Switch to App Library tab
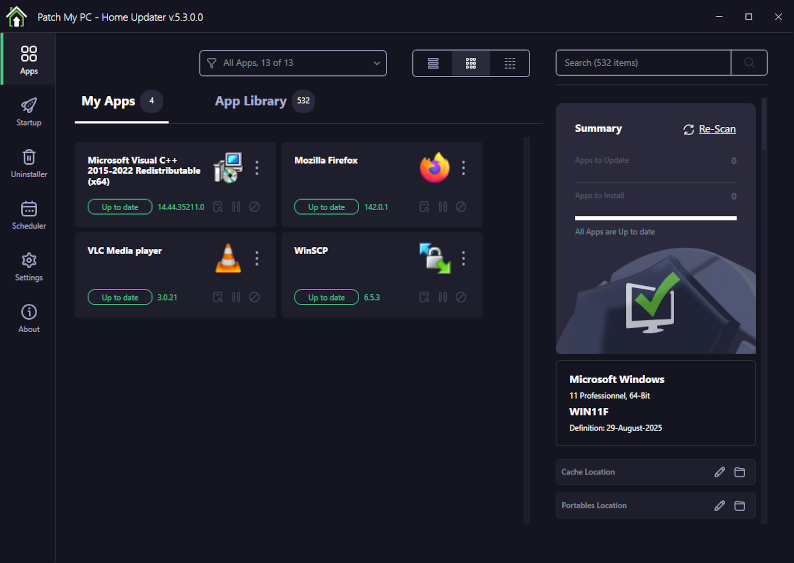Viewport: 794px width, 563px height. click(264, 101)
